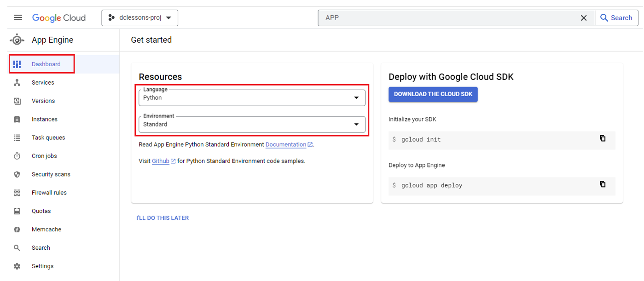Click the Firewall rules icon
The width and height of the screenshot is (644, 281).
pos(17,193)
